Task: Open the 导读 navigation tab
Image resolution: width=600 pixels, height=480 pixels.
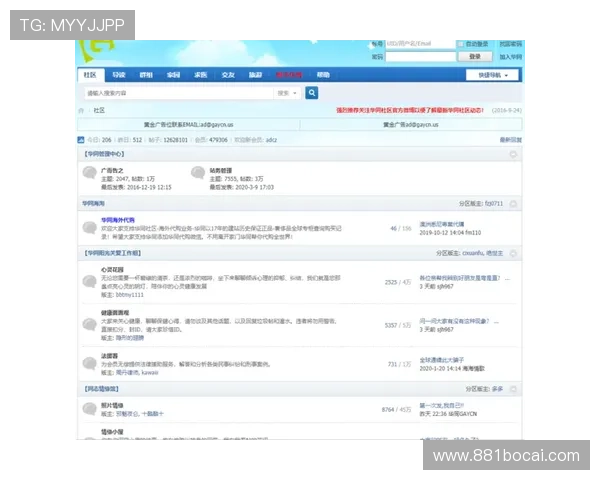Action: pyautogui.click(x=119, y=75)
